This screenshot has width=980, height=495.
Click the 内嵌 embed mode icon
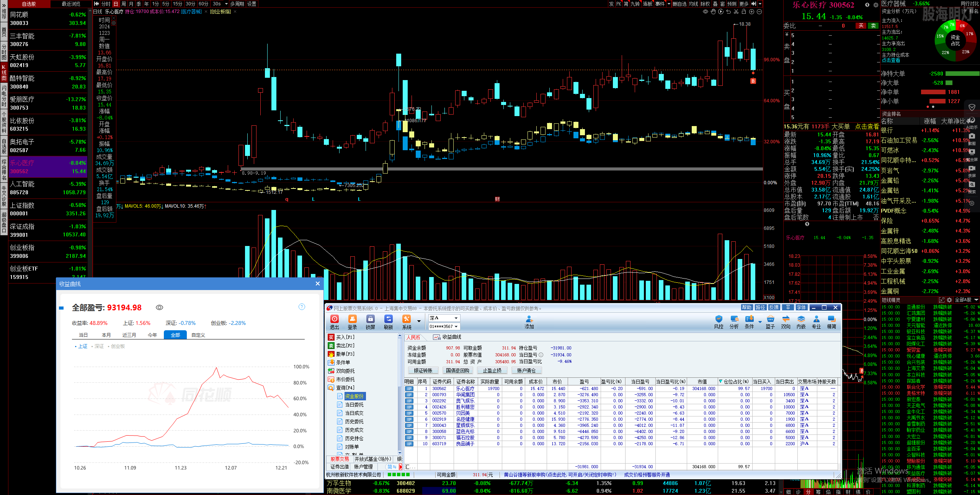coord(801,322)
